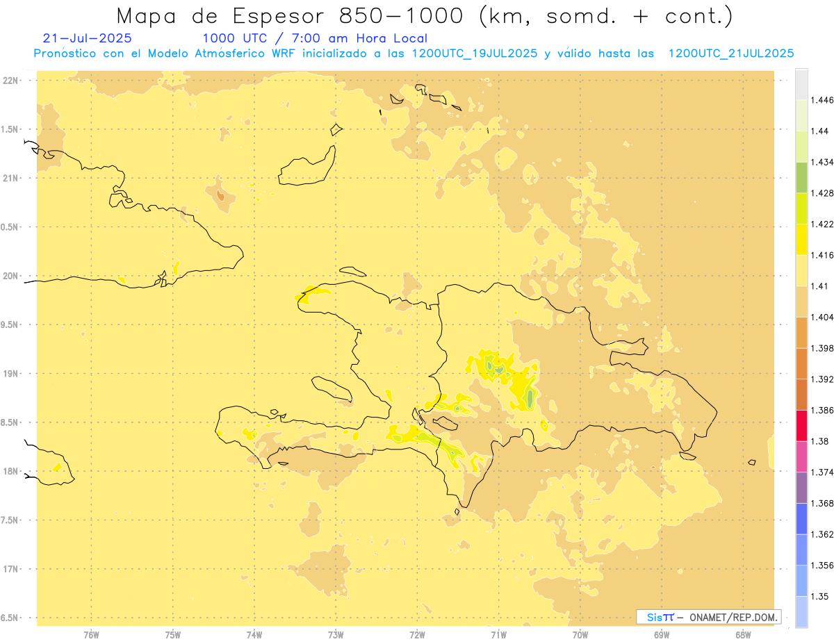
Task: Click the '1.386' colorbar value
Action: (x=822, y=411)
